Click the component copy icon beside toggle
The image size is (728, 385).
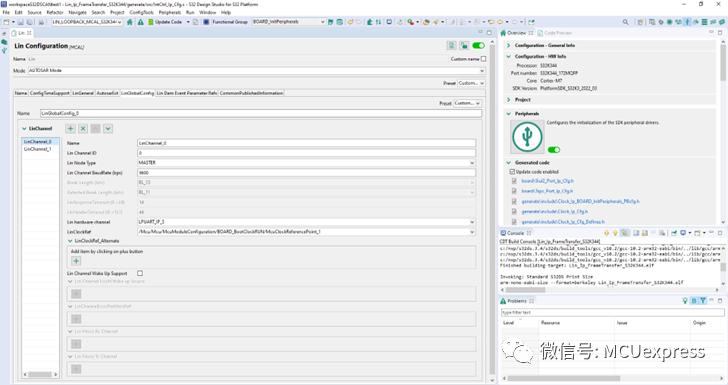464,46
